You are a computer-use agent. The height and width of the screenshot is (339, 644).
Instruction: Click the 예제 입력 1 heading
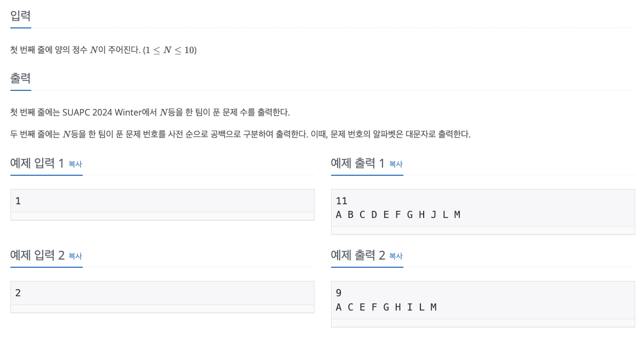click(36, 163)
